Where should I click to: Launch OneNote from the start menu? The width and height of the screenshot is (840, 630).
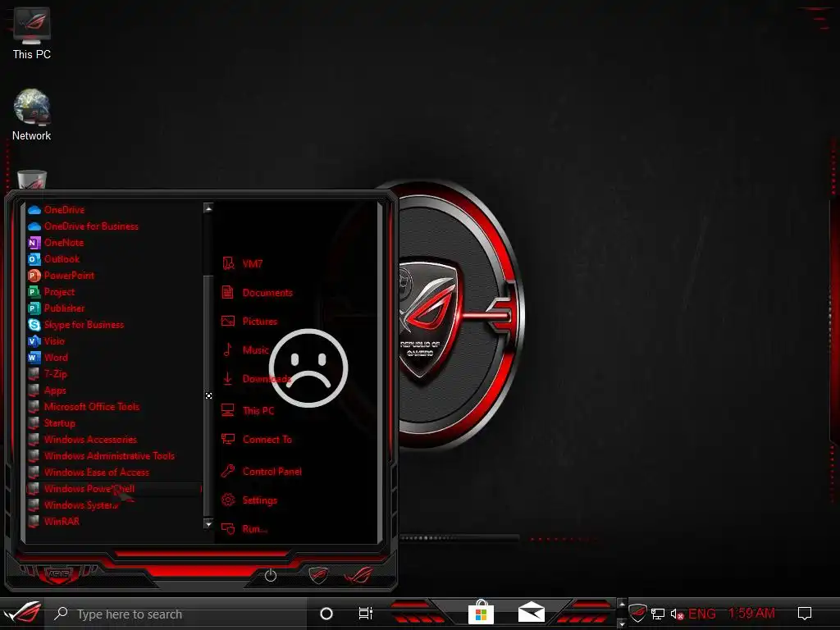coord(113,243)
